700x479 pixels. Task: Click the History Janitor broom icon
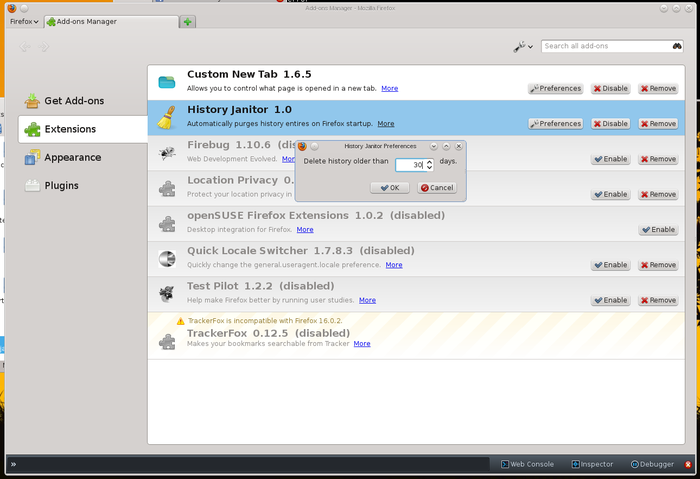(x=167, y=118)
